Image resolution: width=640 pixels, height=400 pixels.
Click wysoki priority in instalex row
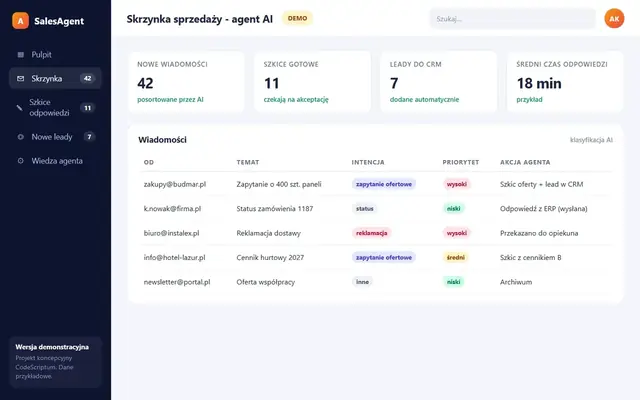click(x=457, y=233)
